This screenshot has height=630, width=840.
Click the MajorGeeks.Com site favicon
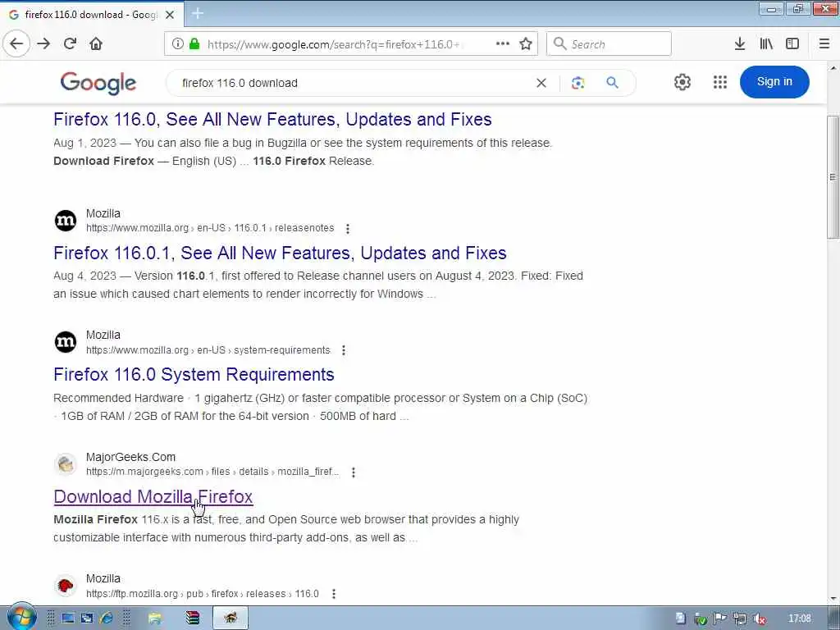click(66, 464)
